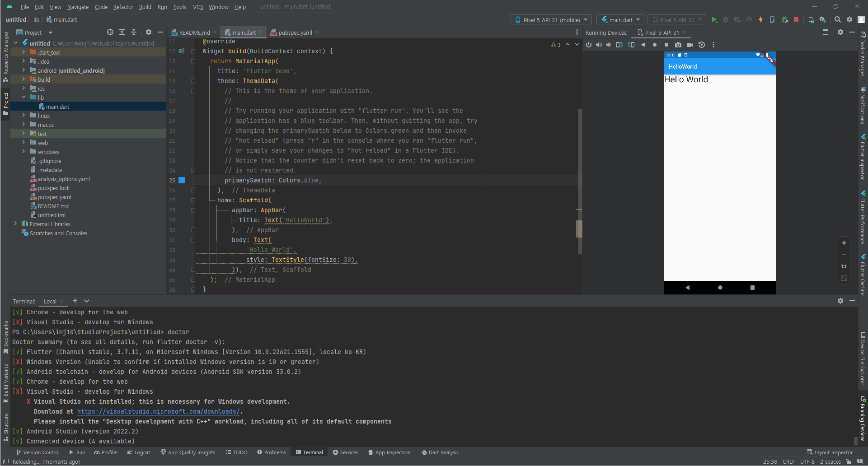
Task: Open the Pixel 5 API 31 (mobile) device dropdown
Action: click(551, 20)
